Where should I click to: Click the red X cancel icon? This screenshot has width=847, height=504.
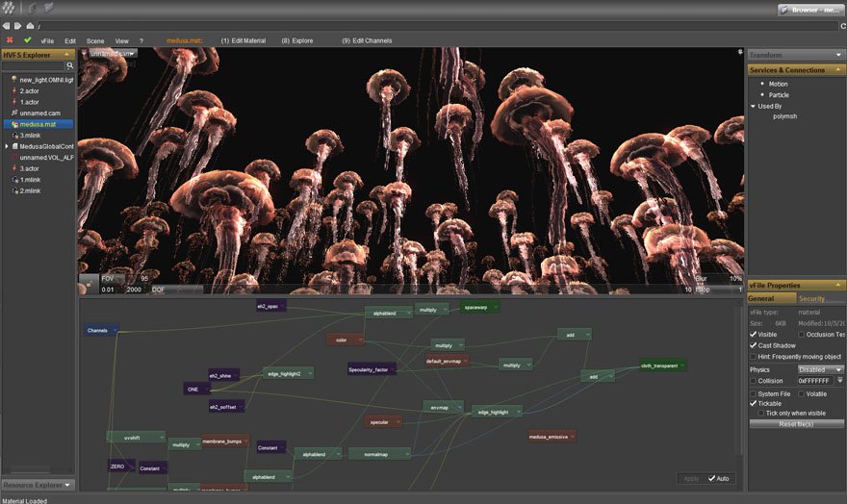pyautogui.click(x=10, y=40)
